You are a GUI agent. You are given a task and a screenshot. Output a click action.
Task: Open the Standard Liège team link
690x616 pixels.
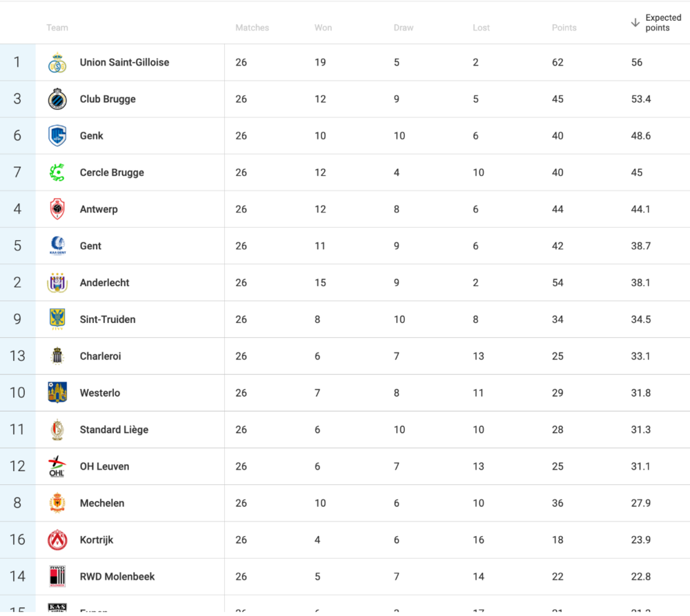(x=114, y=430)
